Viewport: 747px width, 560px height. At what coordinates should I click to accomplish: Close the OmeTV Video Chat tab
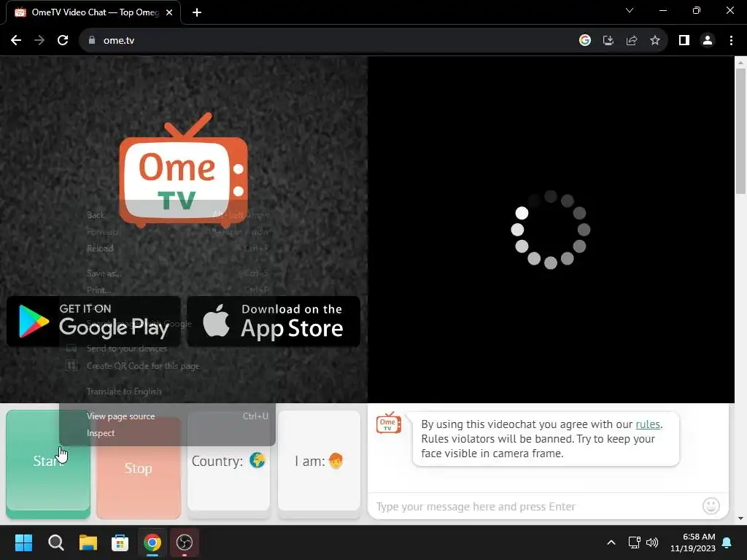pyautogui.click(x=169, y=12)
